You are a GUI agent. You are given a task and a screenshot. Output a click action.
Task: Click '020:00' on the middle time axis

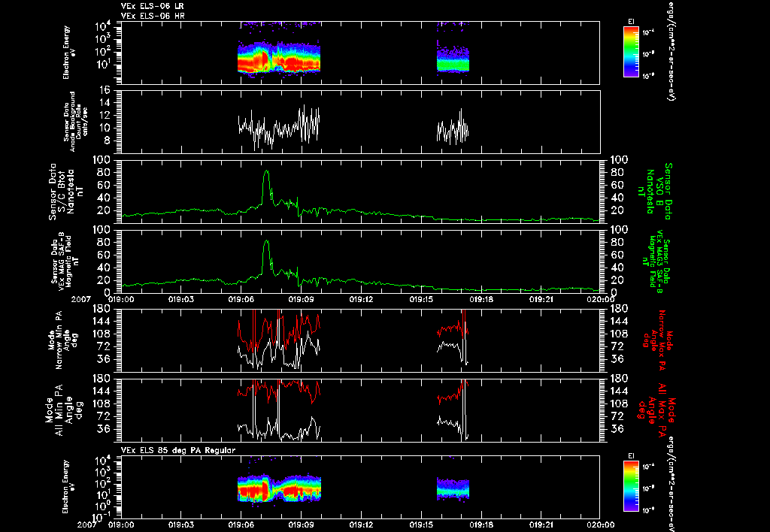click(x=602, y=299)
